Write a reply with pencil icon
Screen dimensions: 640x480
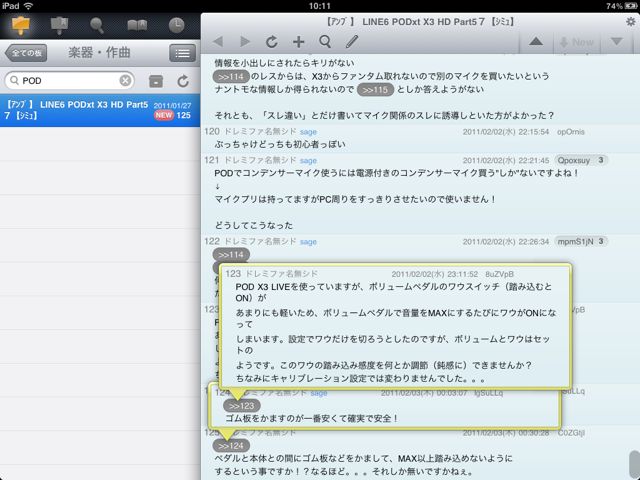coord(352,41)
